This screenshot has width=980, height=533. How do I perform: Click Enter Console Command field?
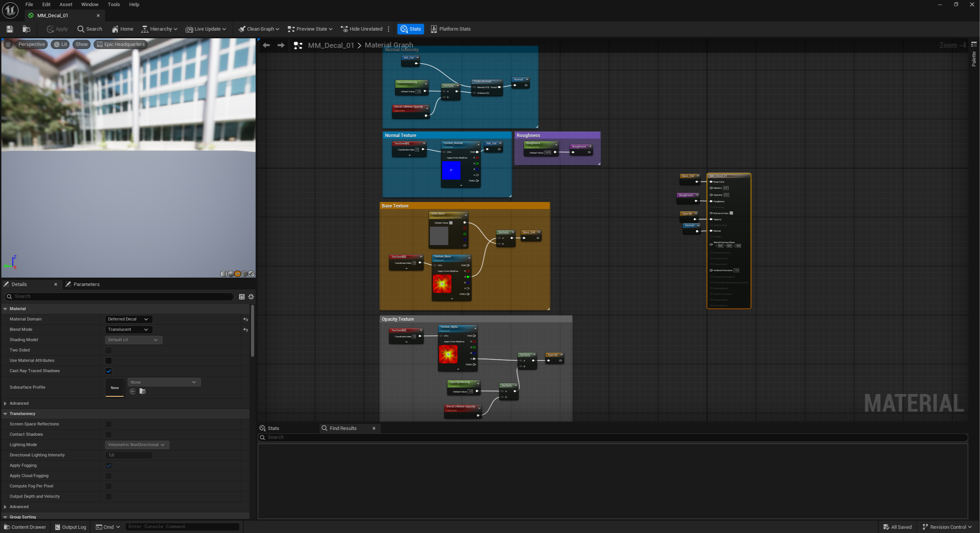click(182, 527)
